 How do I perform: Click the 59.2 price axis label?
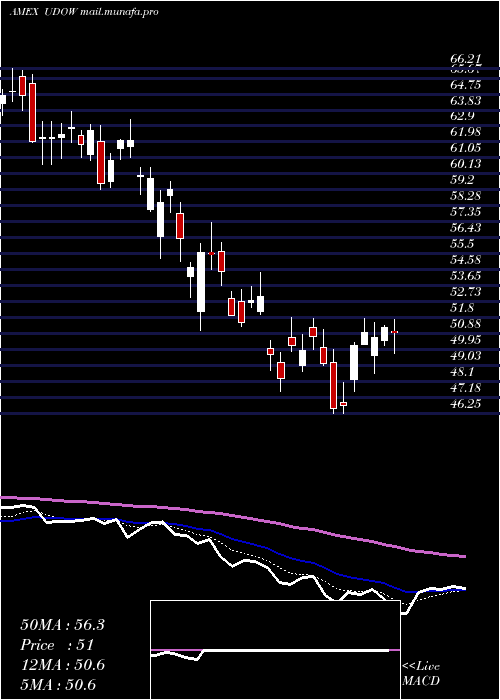tap(462, 180)
